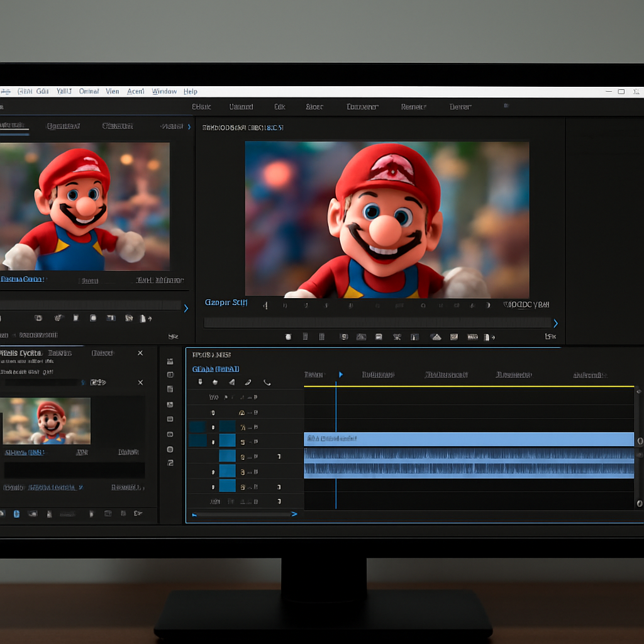Click blue chevron ending the source scrub bar

(186, 308)
